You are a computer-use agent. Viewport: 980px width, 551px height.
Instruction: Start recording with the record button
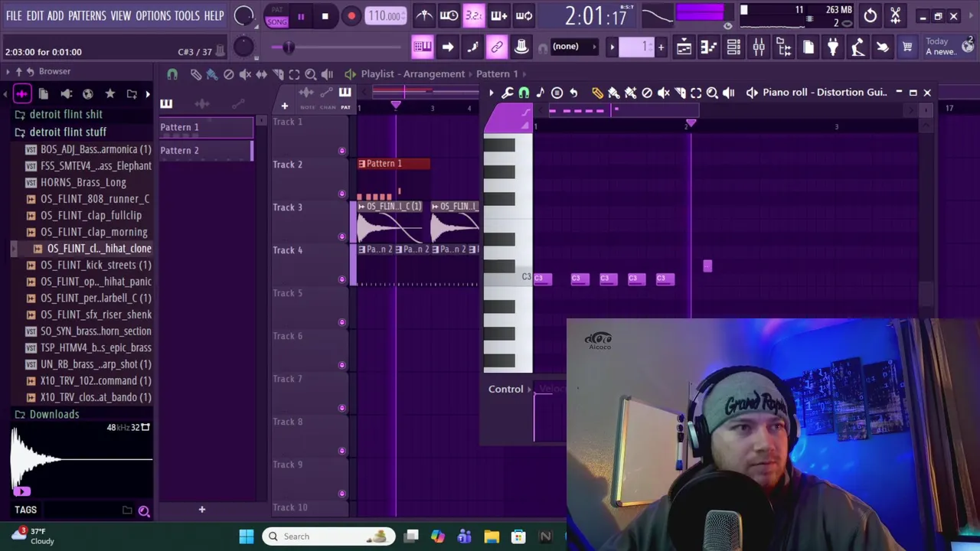pyautogui.click(x=351, y=16)
